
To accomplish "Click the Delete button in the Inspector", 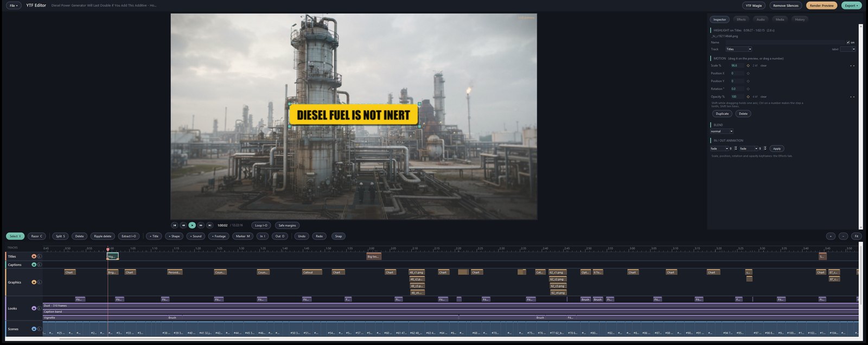I will point(743,114).
